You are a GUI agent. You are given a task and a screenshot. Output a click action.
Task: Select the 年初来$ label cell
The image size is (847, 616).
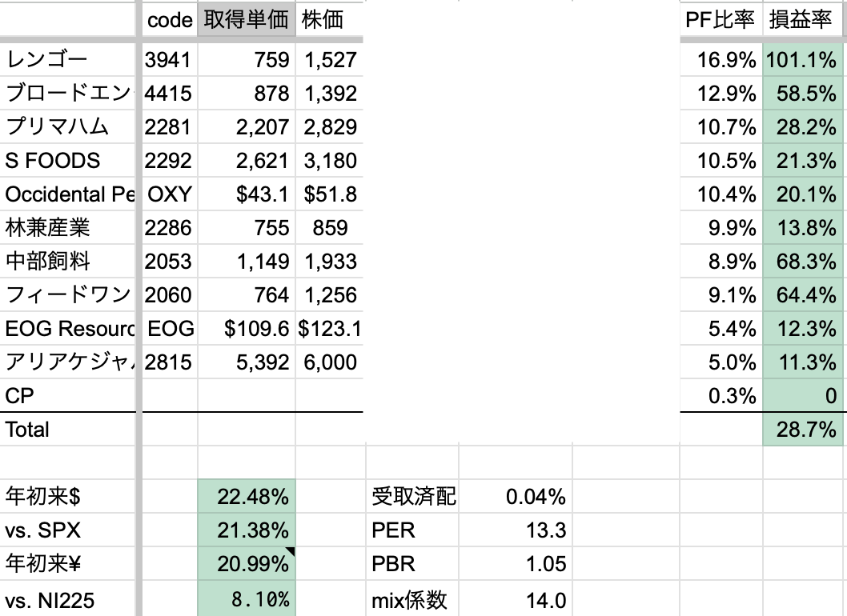click(x=67, y=496)
